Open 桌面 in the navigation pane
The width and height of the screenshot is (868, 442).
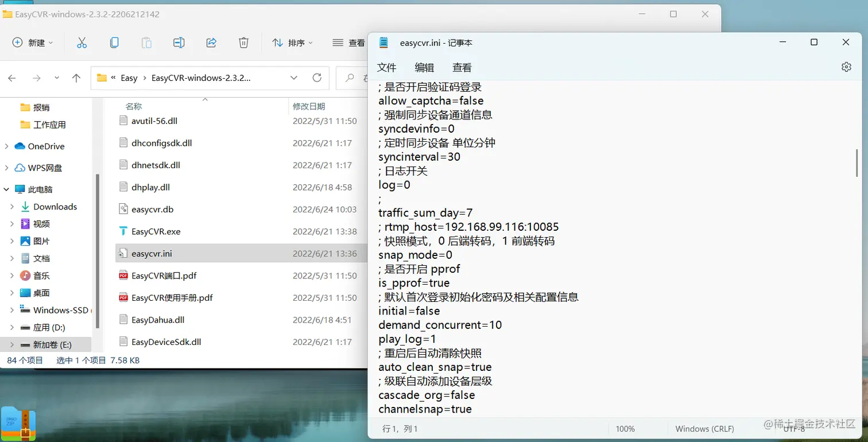(x=41, y=293)
